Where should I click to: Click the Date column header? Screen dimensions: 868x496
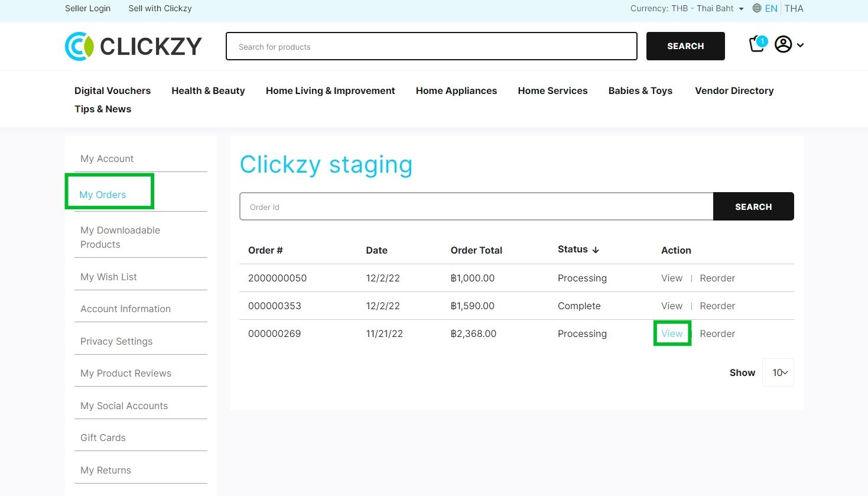pos(376,250)
